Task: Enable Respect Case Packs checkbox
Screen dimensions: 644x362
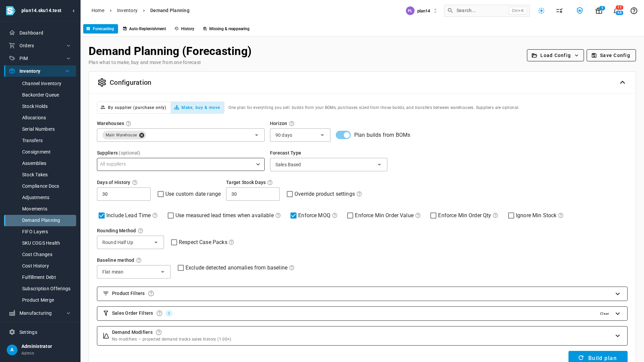Action: (174, 242)
